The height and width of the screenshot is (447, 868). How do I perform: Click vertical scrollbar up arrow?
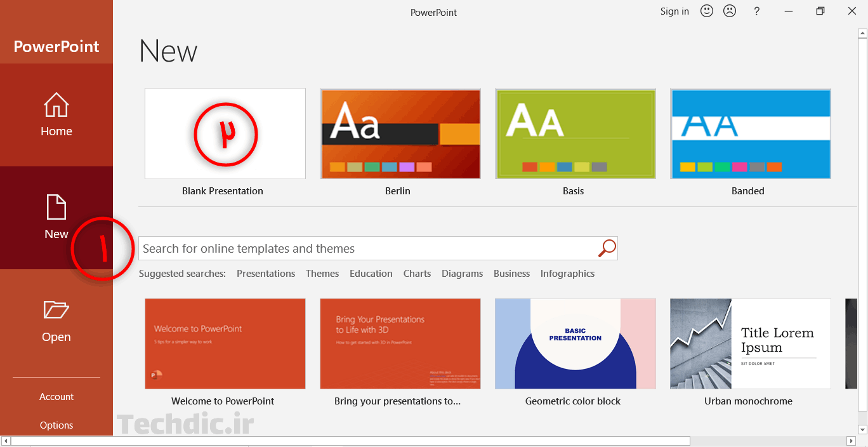[x=862, y=32]
